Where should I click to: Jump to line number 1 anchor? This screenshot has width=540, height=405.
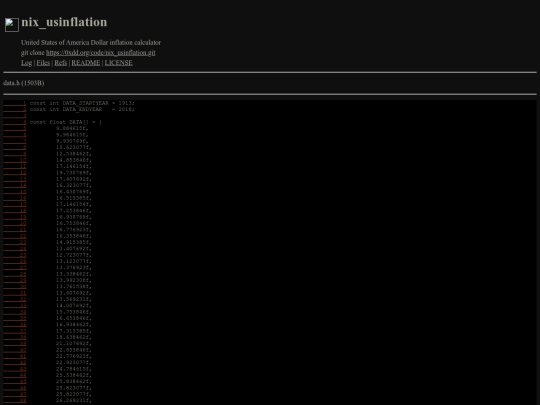pyautogui.click(x=15, y=103)
